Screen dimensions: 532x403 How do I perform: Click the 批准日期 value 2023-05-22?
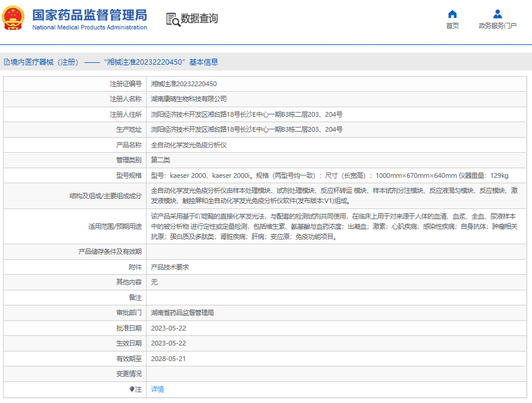[x=168, y=328]
